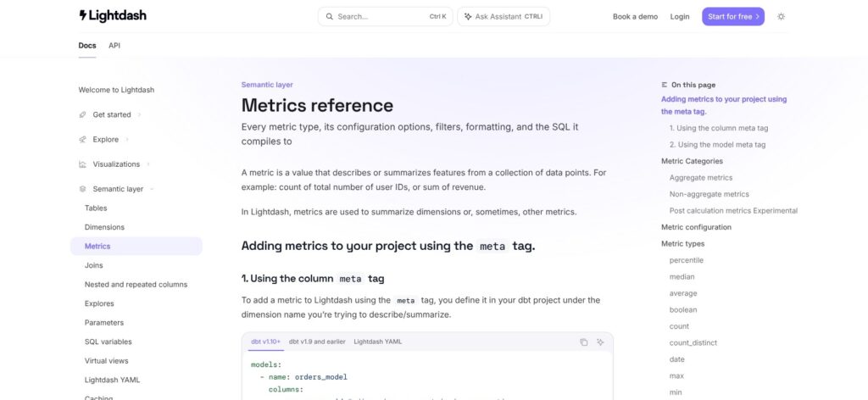Image resolution: width=868 pixels, height=400 pixels.
Task: Collapse the Semantic layer section chevron
Action: click(152, 189)
